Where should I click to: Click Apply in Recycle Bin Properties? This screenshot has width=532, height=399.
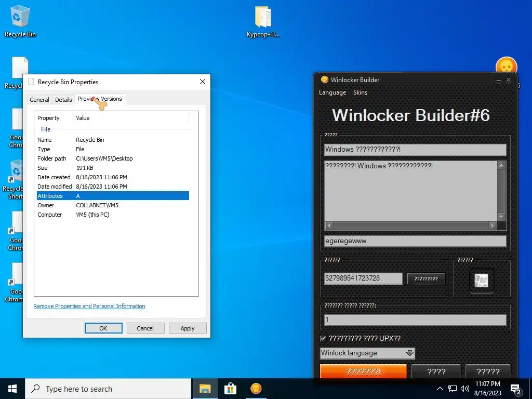pyautogui.click(x=187, y=328)
